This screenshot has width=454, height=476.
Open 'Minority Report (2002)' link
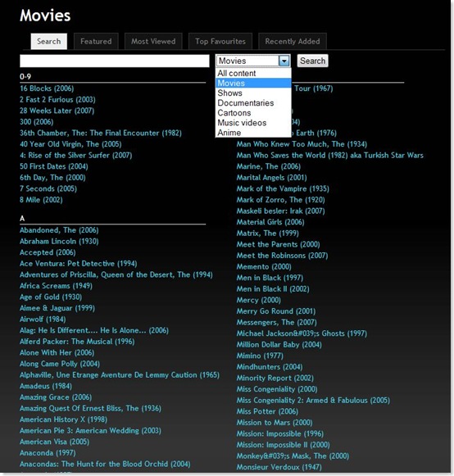pos(275,378)
